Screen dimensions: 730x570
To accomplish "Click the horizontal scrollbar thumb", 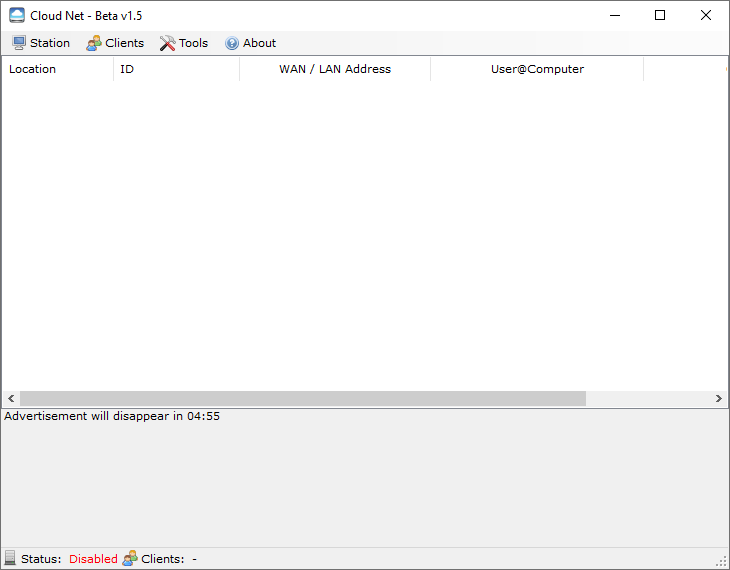I will click(x=302, y=398).
